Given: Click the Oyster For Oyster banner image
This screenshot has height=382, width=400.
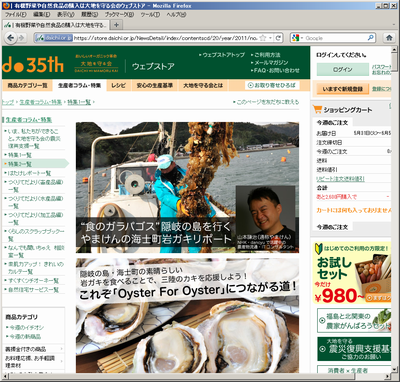Looking at the screenshot, I should coord(187,315).
